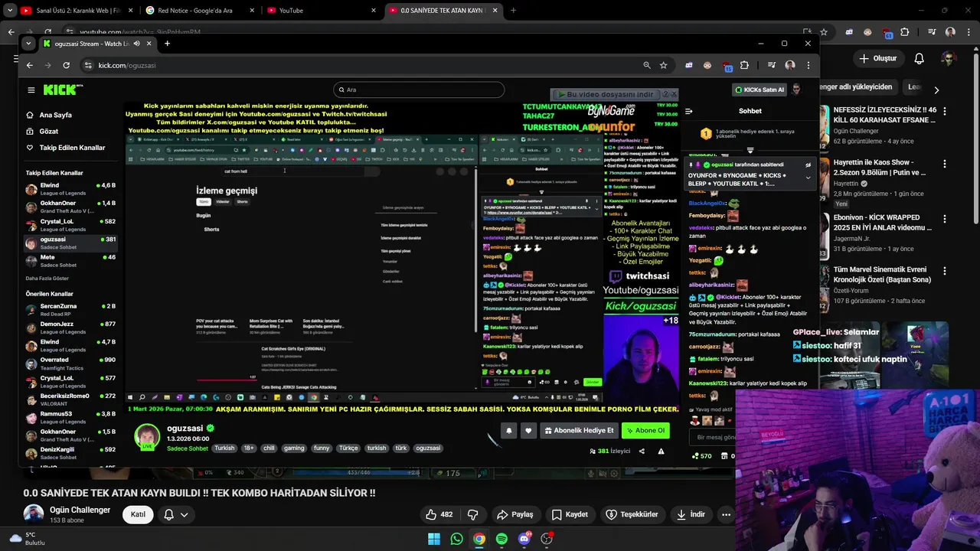Open new tab in the Kick browser window

[167, 44]
